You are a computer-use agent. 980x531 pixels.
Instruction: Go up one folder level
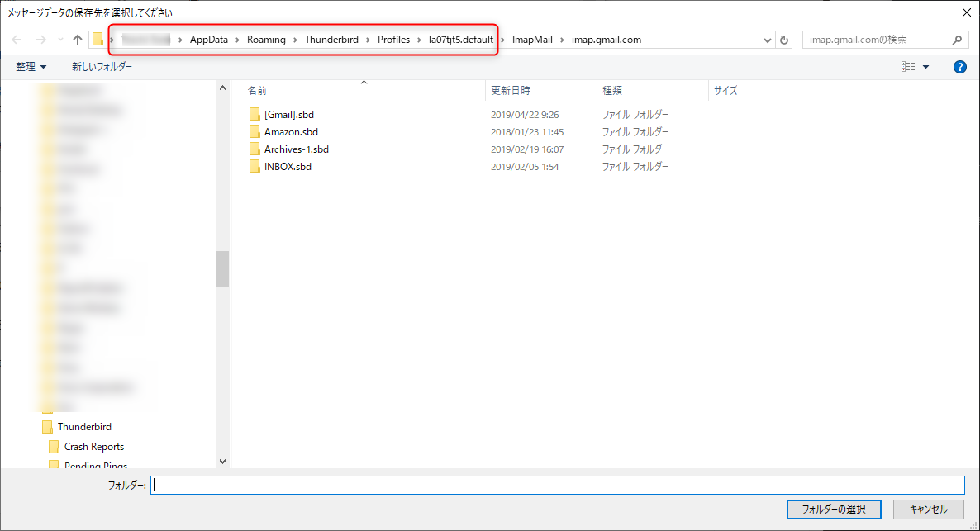click(78, 40)
